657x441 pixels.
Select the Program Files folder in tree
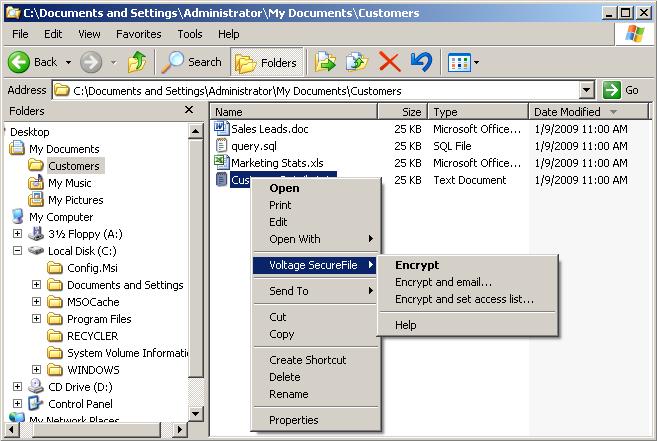pos(99,319)
